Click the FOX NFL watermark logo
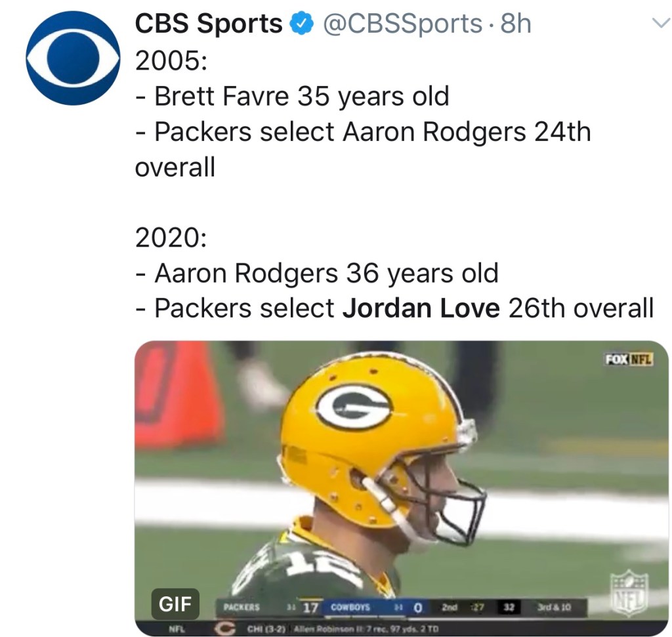 pos(629,360)
